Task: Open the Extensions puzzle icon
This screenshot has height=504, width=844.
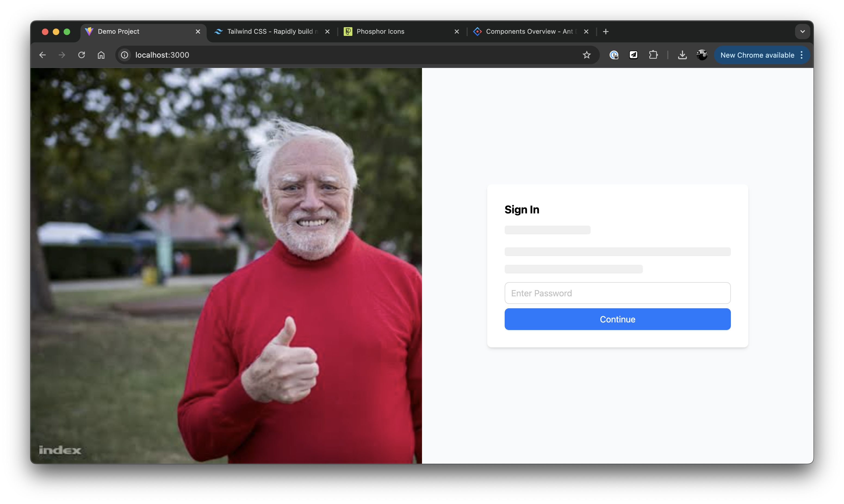Action: (x=653, y=55)
